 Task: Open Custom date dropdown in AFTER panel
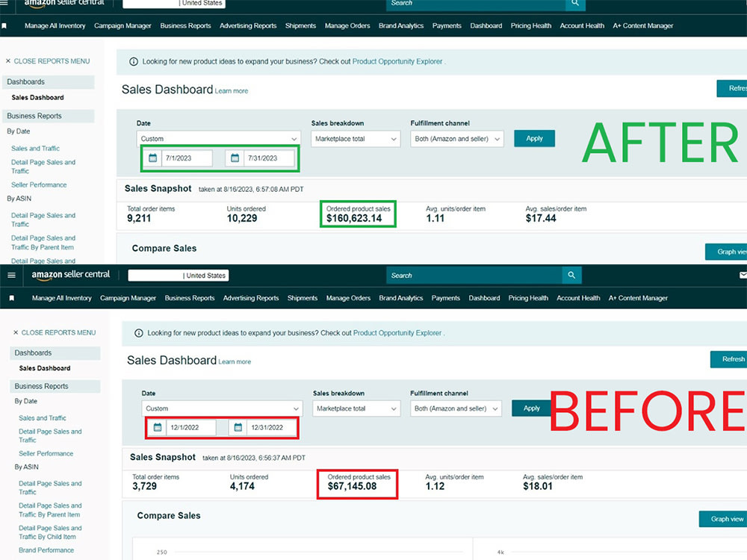[219, 139]
